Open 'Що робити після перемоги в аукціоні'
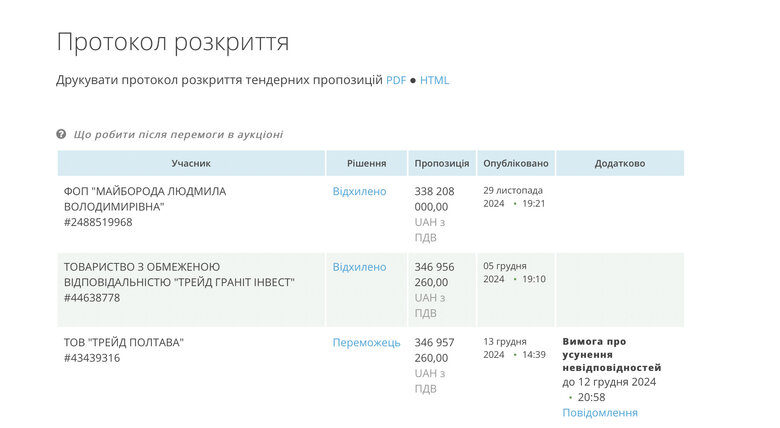 click(x=178, y=134)
